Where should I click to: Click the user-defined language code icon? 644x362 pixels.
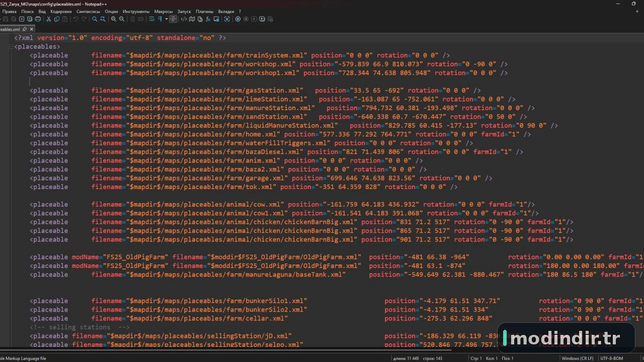(x=184, y=19)
